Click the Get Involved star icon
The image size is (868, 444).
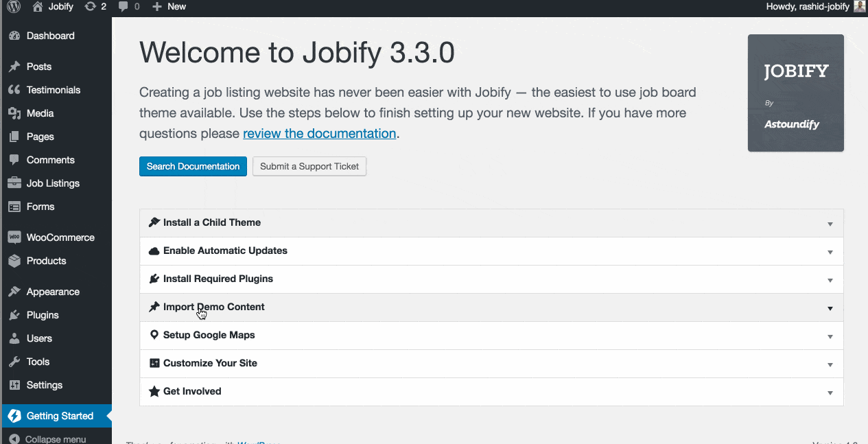154,391
